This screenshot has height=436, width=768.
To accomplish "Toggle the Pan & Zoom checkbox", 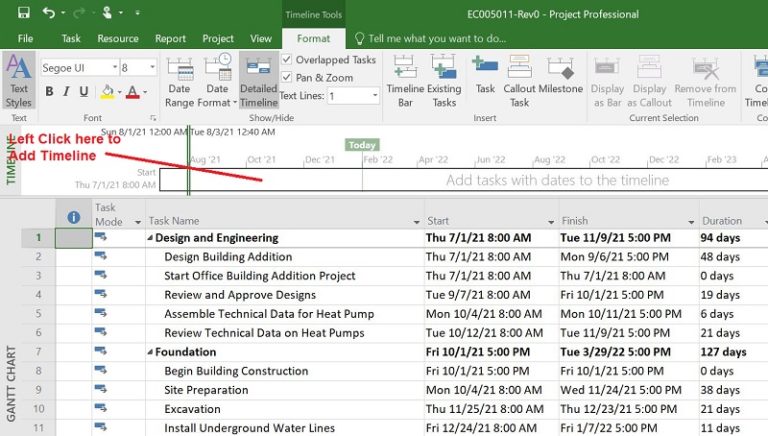I will pyautogui.click(x=287, y=77).
